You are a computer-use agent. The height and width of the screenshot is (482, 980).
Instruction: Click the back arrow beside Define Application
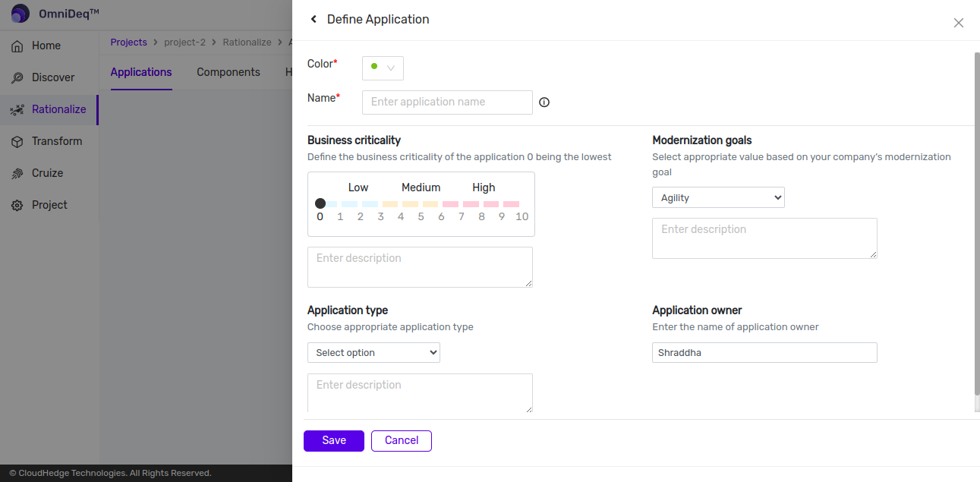[314, 20]
